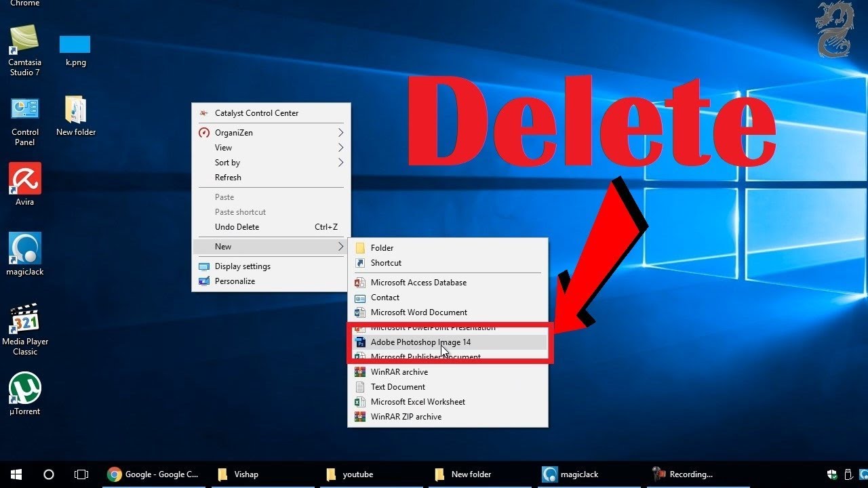
Task: Click the Contact card icon in submenu
Action: click(360, 298)
